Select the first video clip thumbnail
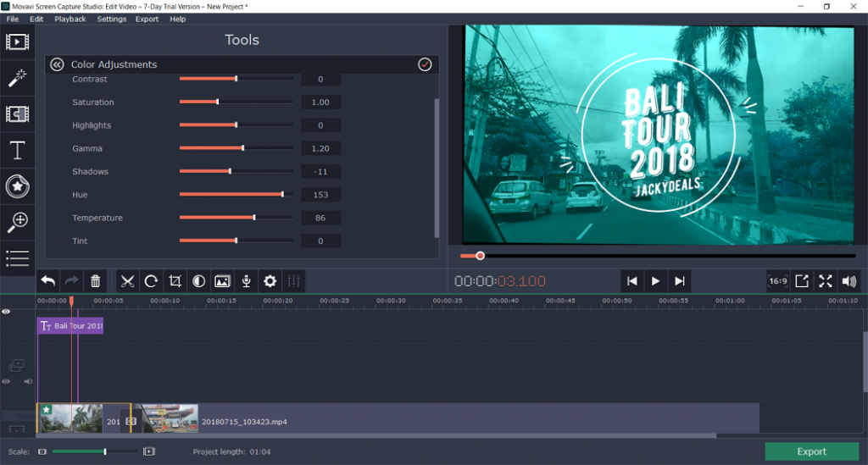868x465 pixels. (71, 418)
